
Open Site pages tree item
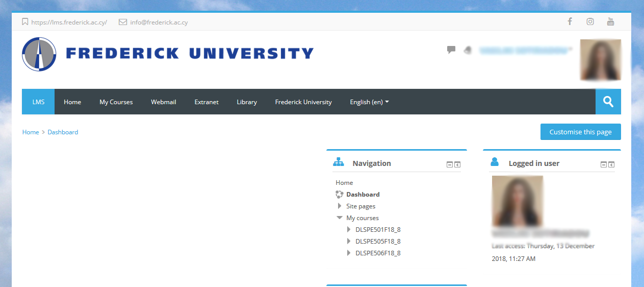point(360,206)
